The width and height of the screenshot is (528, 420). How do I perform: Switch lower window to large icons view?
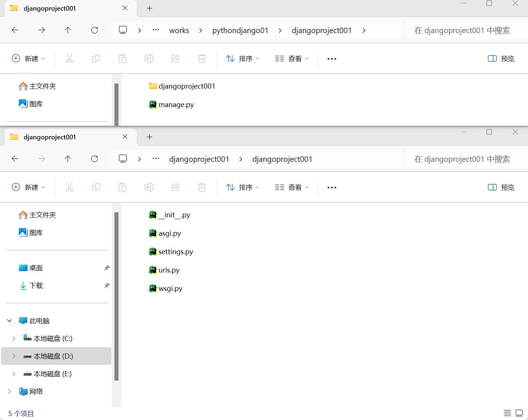(x=519, y=413)
